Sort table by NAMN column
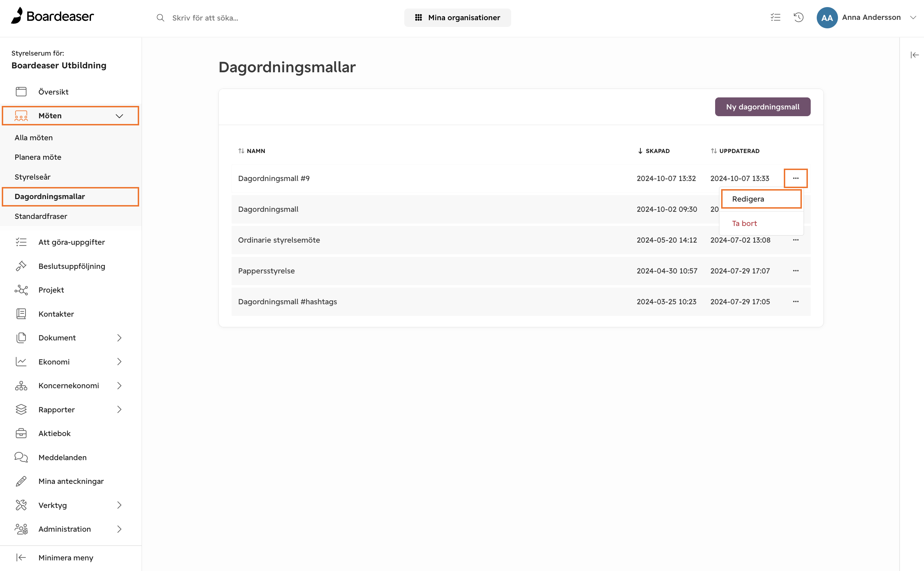The image size is (924, 571). (252, 151)
